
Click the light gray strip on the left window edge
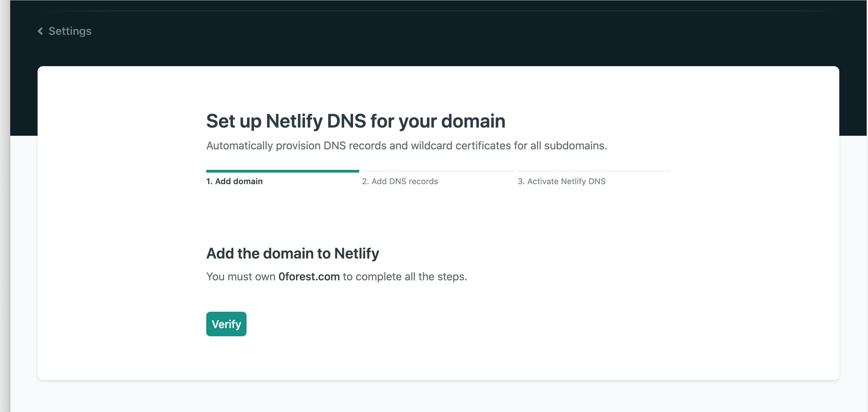point(5,206)
